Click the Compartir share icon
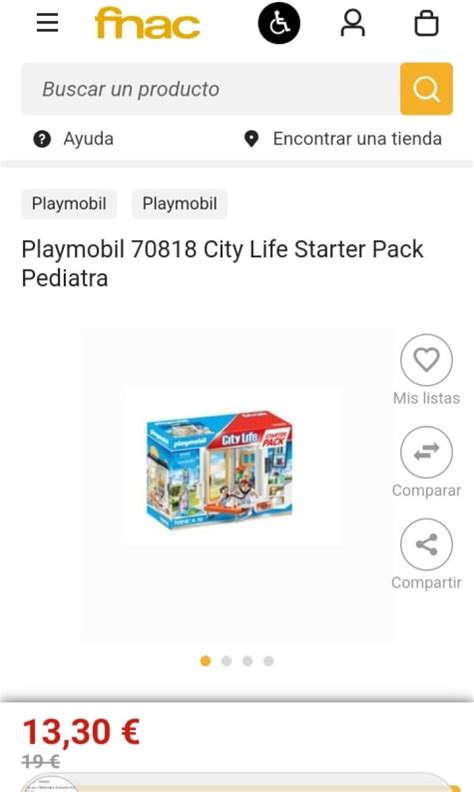 coord(426,544)
